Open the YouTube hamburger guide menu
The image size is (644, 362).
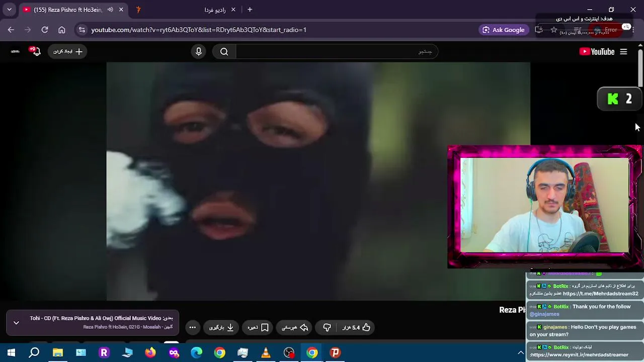(x=623, y=51)
